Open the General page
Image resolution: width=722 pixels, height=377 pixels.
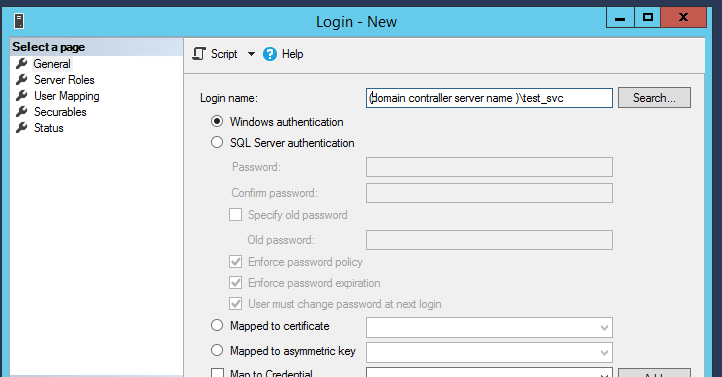52,64
